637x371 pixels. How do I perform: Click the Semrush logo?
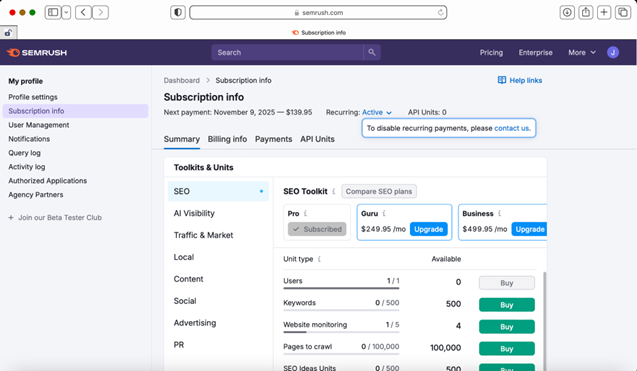37,52
